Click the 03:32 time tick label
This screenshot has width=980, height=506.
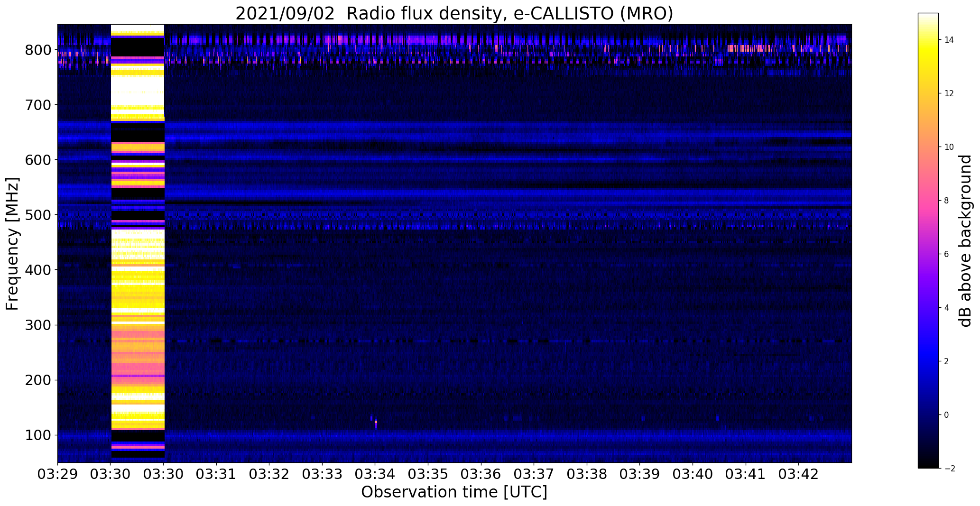tap(269, 474)
